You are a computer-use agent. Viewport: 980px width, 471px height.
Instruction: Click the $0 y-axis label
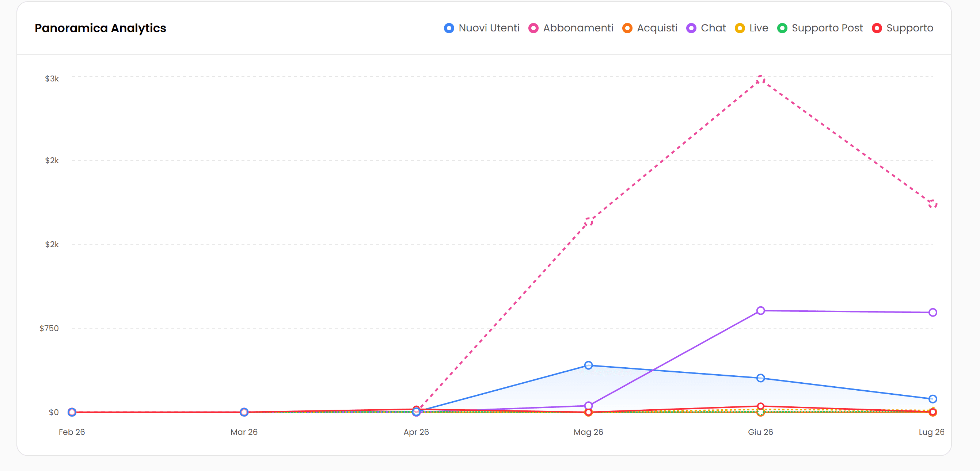54,412
